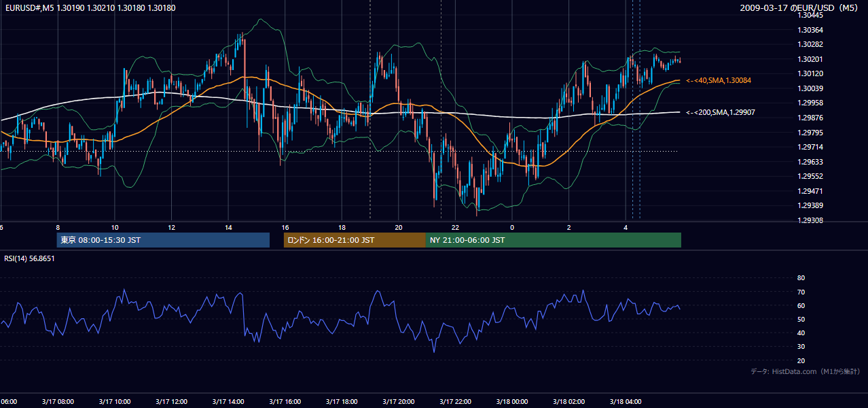Click price level 1.29308 on the axis
Viewport: 868px width, 408px height.
[x=812, y=220]
